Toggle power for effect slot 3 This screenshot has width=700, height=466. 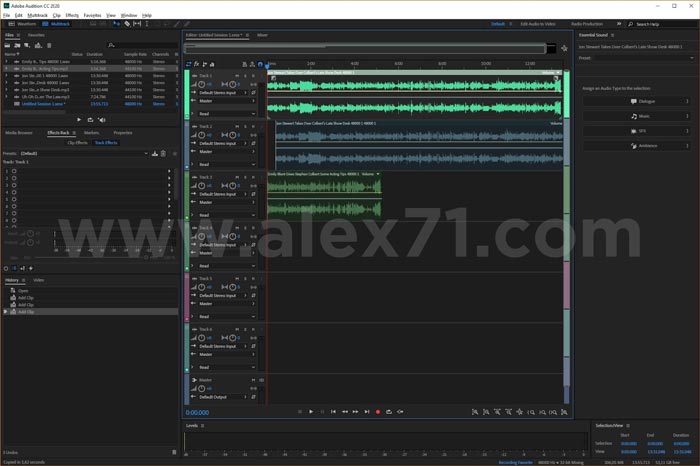pos(14,185)
